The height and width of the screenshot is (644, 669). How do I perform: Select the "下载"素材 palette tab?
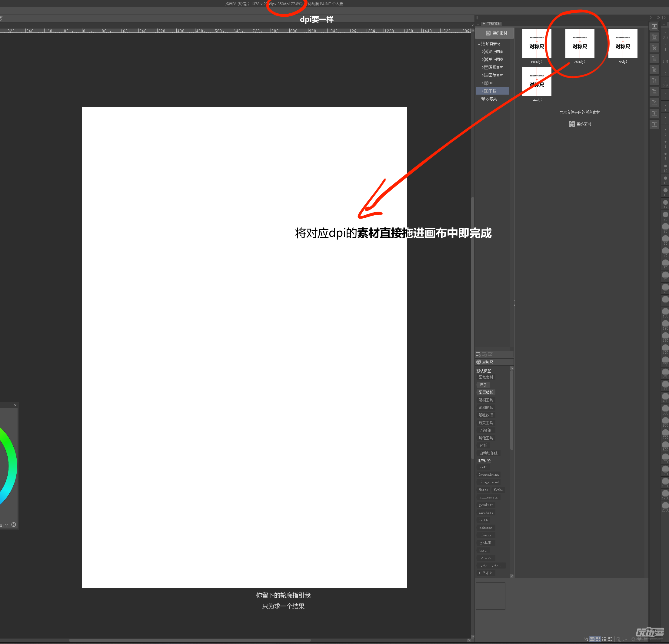pos(491,24)
